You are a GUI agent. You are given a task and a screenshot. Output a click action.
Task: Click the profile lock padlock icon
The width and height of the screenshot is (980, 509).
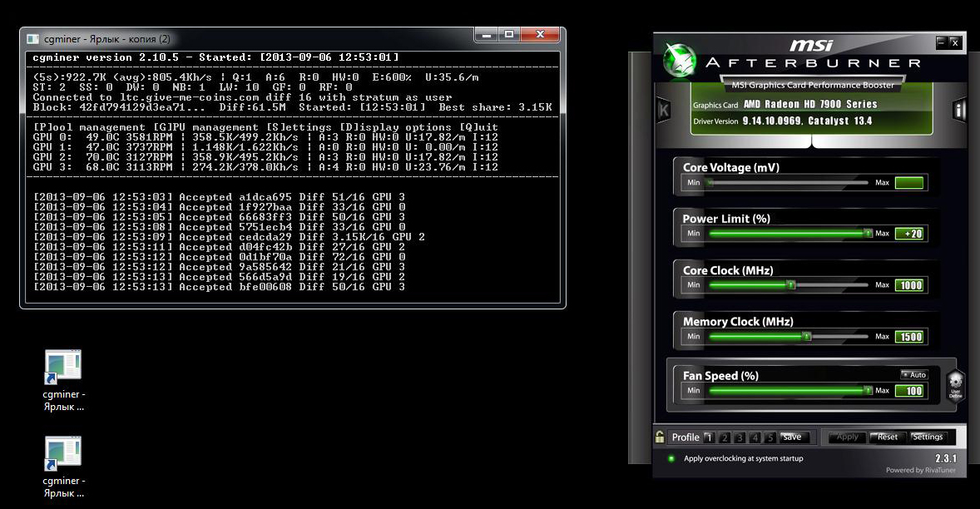(660, 437)
